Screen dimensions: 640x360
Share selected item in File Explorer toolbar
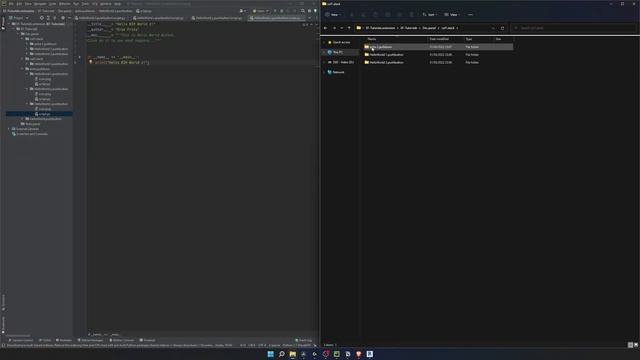pyautogui.click(x=400, y=15)
